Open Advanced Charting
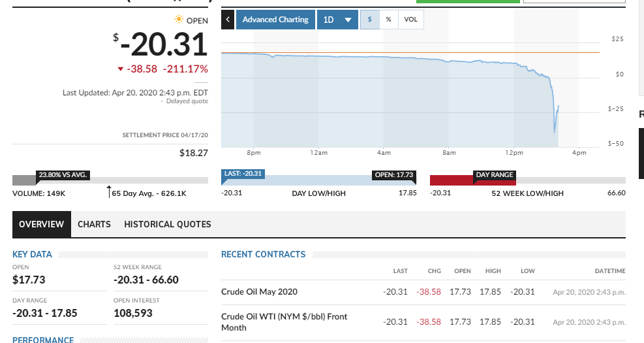 (275, 20)
